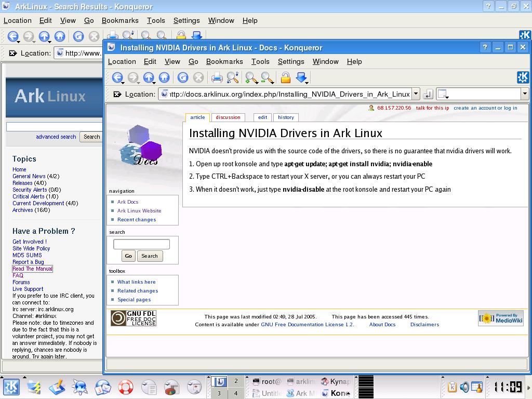Launch the life preserver help icon in panel
The image size is (532, 399).
[x=126, y=387]
